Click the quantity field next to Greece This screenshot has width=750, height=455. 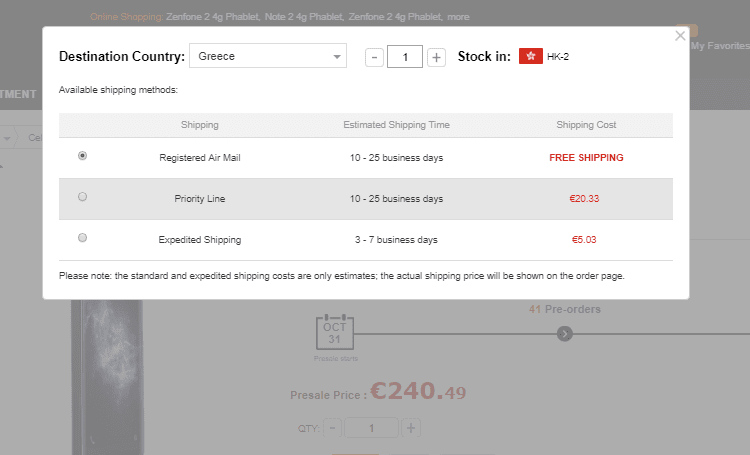click(405, 57)
